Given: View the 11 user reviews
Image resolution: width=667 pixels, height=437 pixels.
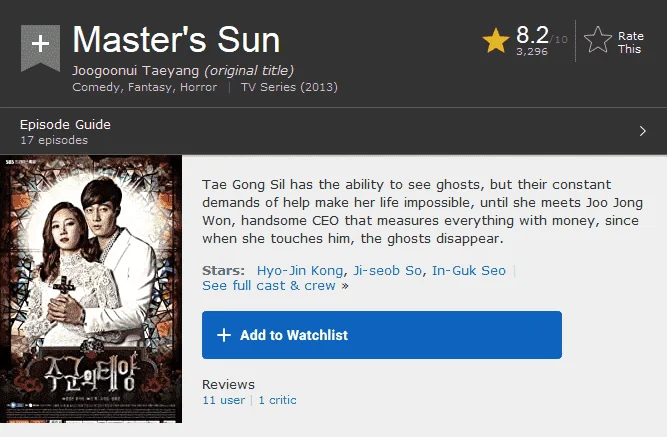Looking at the screenshot, I should [224, 400].
